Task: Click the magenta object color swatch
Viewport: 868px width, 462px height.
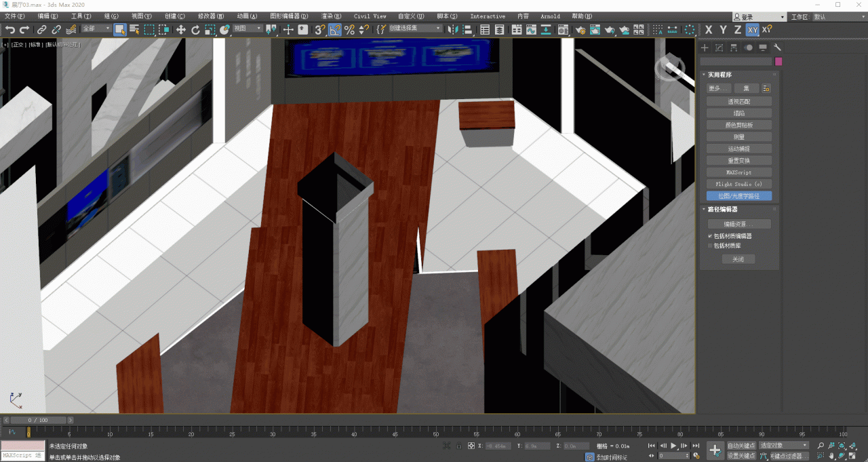Action: (x=778, y=61)
